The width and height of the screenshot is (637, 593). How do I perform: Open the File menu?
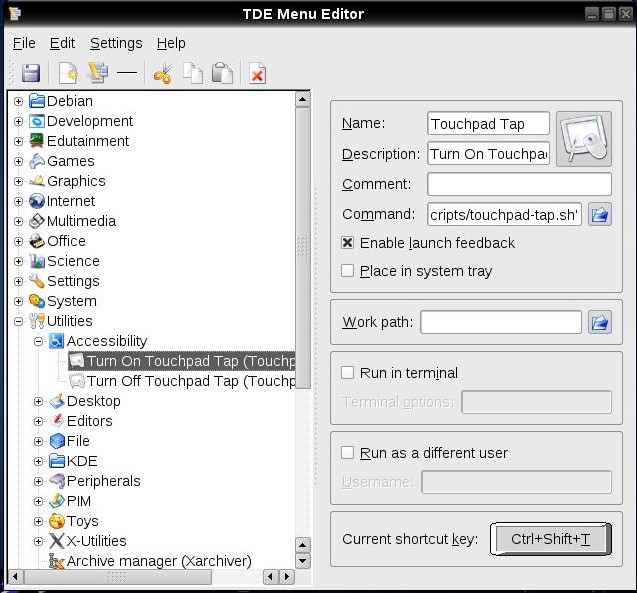(x=24, y=43)
